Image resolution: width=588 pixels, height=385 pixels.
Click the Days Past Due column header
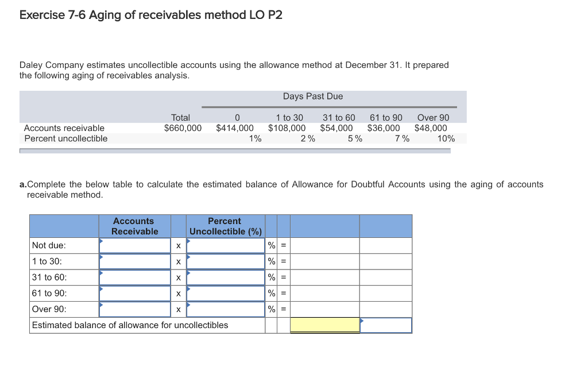point(312,96)
